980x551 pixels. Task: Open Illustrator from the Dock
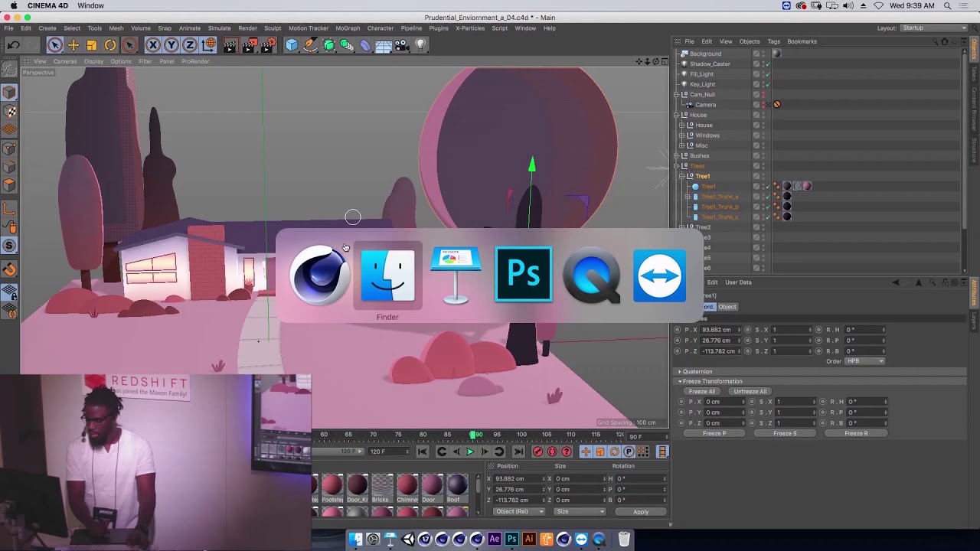529,540
